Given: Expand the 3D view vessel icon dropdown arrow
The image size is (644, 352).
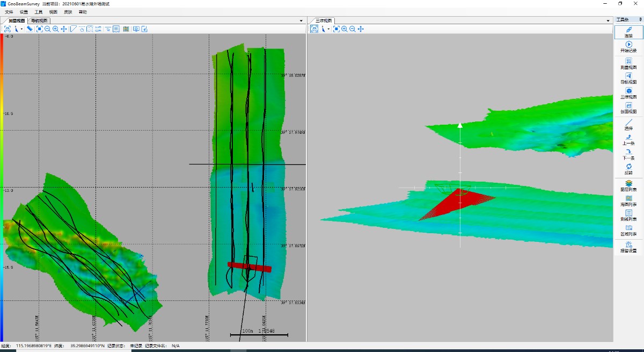Looking at the screenshot, I should coord(328,29).
